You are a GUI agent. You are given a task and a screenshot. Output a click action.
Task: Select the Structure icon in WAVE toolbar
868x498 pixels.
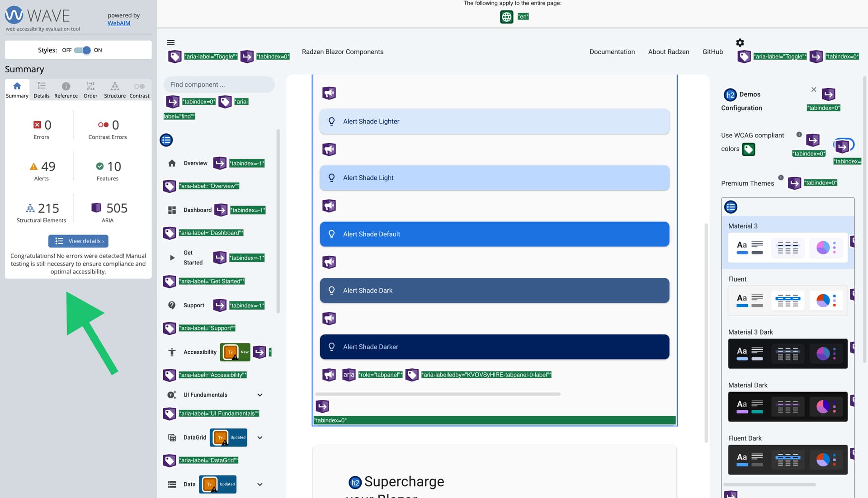(114, 89)
